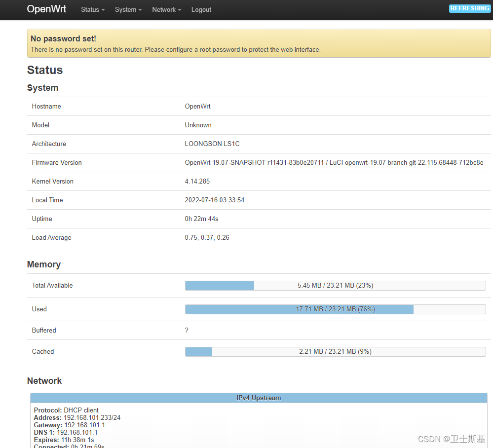Image resolution: width=493 pixels, height=448 pixels.
Task: Click the Cached row label
Action: 43,351
